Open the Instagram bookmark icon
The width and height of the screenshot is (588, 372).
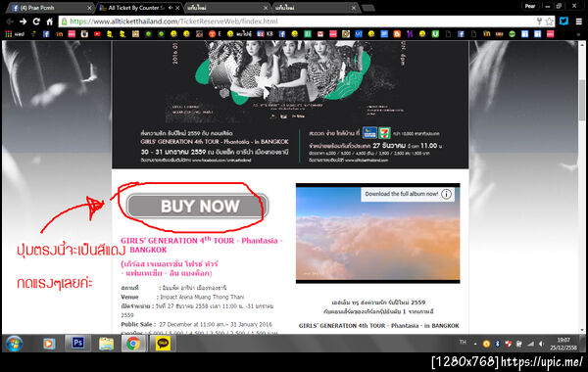[x=84, y=34]
